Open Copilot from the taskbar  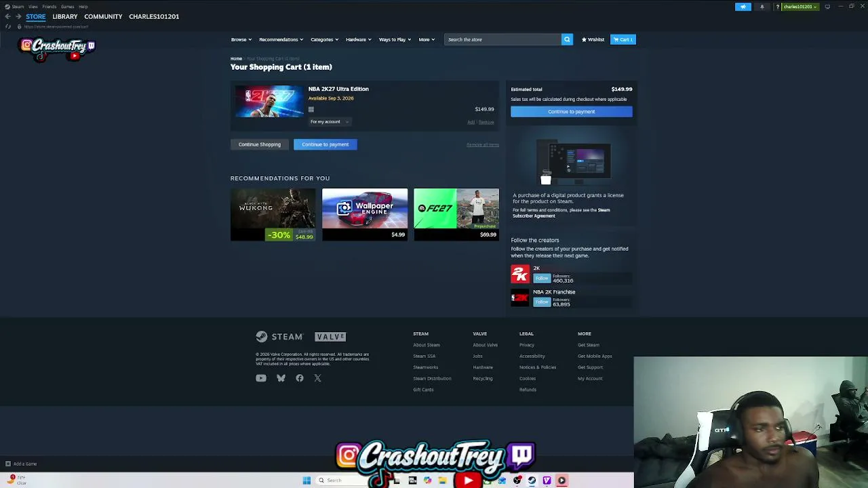click(x=427, y=481)
